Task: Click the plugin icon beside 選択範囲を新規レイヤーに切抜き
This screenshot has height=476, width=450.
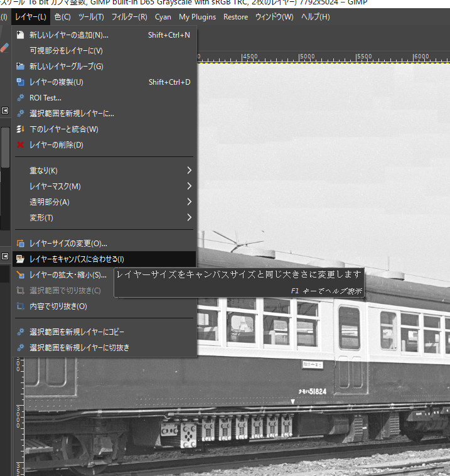Action: (20, 348)
